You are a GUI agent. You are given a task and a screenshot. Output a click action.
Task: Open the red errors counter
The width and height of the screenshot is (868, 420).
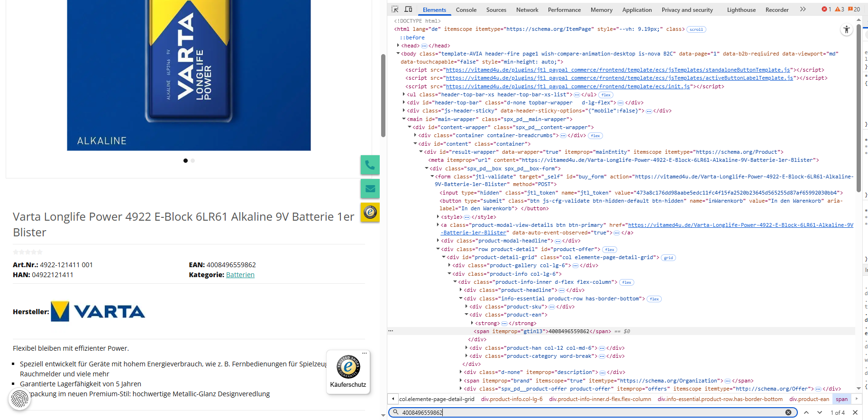pyautogui.click(x=826, y=9)
